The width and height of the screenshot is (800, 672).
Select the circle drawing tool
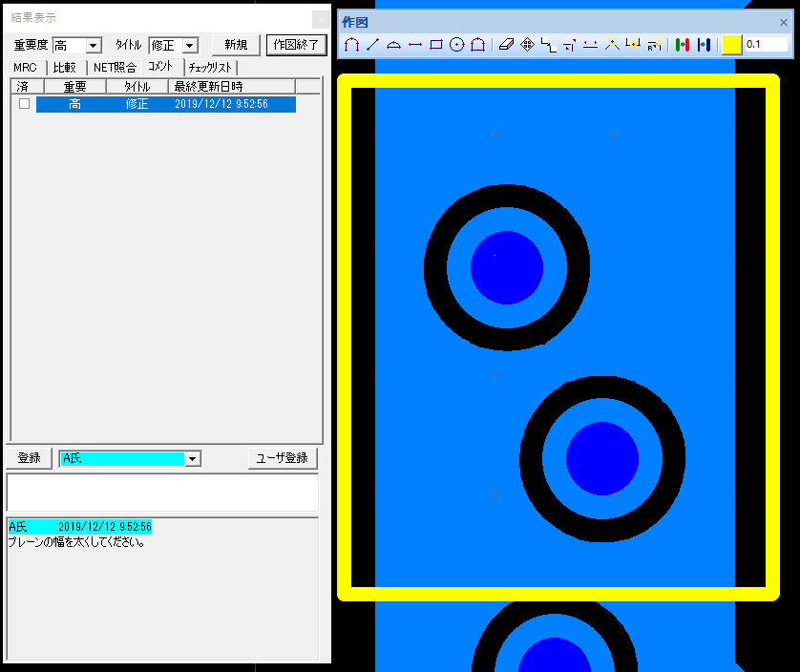456,45
